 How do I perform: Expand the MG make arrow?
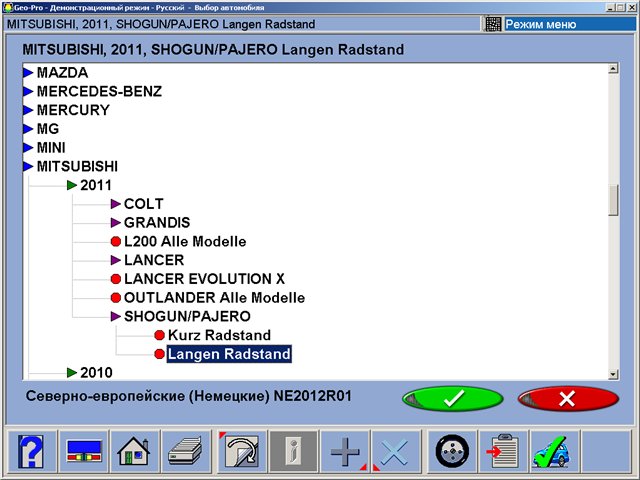pyautogui.click(x=28, y=129)
